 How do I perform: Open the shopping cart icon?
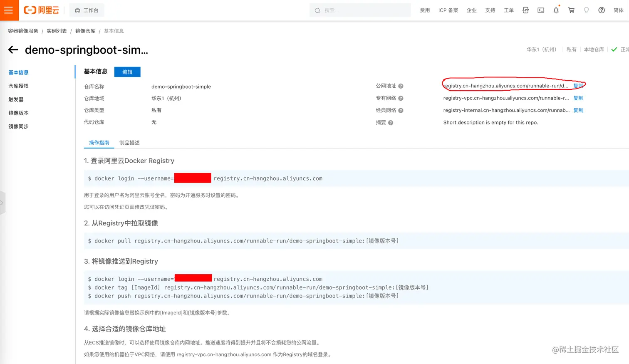[571, 10]
